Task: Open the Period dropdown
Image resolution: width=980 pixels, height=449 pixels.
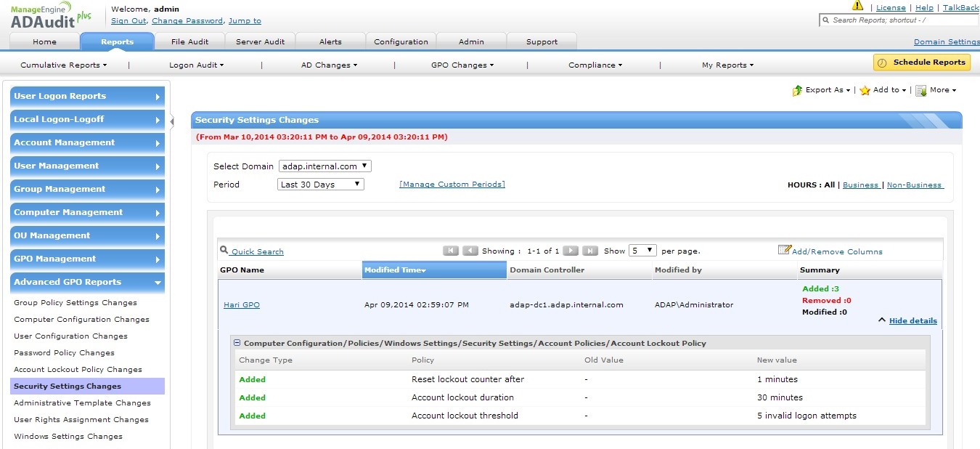Action: coord(321,185)
